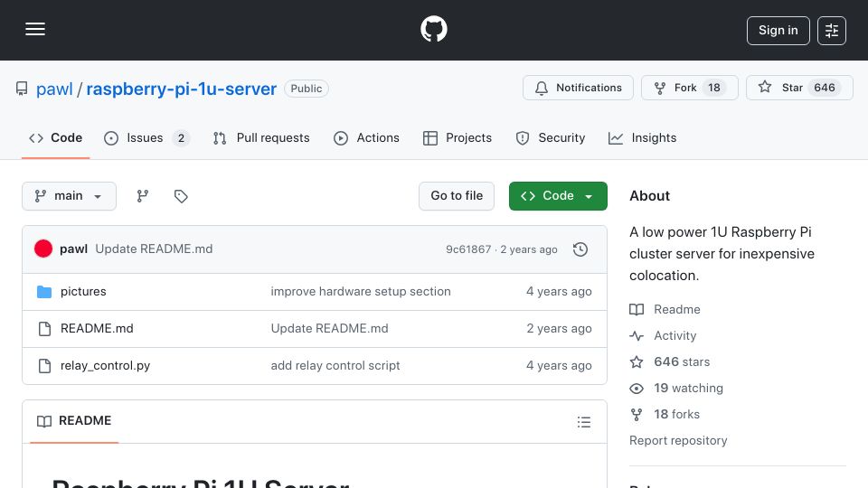
Task: Open Readme link in About sidebar
Action: [x=665, y=309]
